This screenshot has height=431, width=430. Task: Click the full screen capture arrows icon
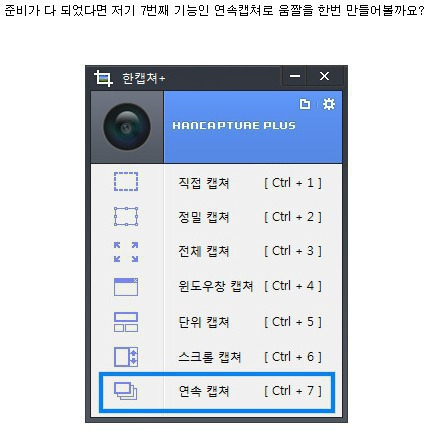(126, 252)
